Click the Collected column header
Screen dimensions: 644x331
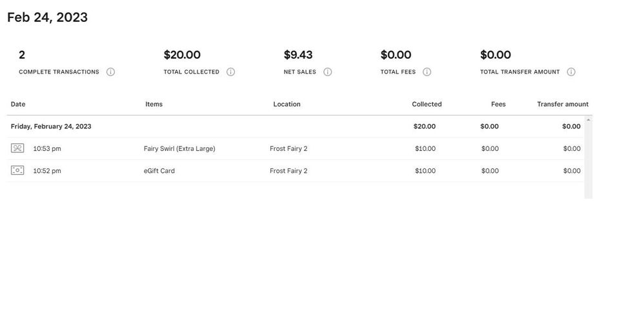point(427,105)
